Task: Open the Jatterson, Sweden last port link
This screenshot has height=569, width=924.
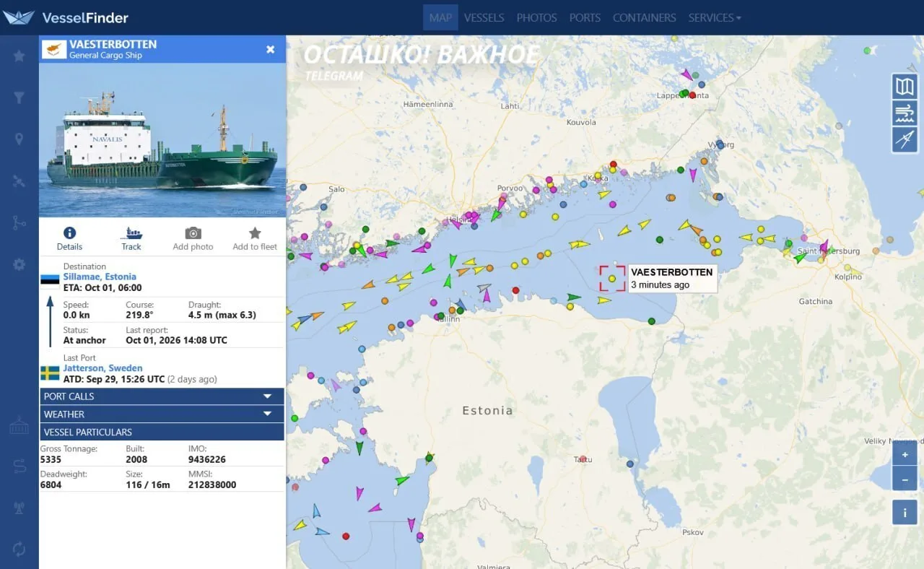Action: point(103,368)
